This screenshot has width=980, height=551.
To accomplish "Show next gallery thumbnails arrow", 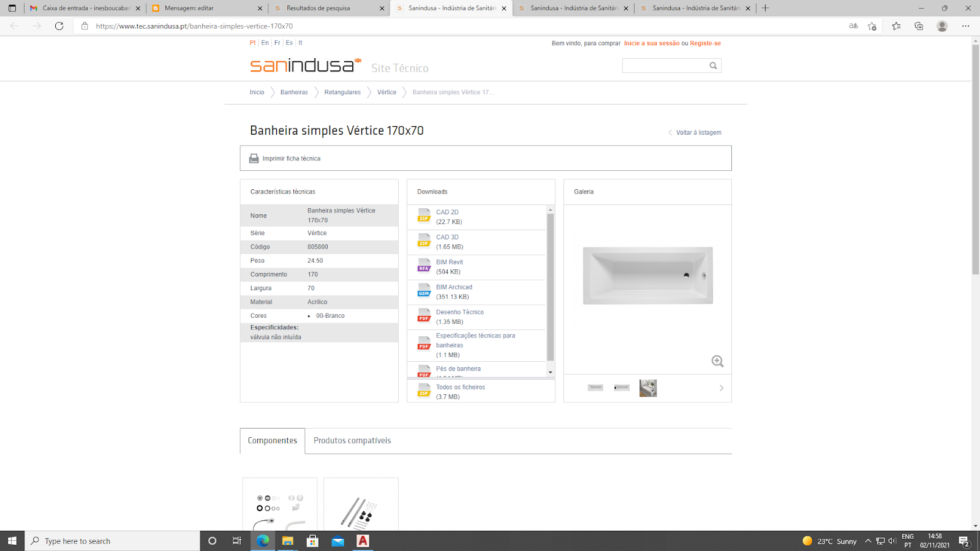I will point(722,388).
